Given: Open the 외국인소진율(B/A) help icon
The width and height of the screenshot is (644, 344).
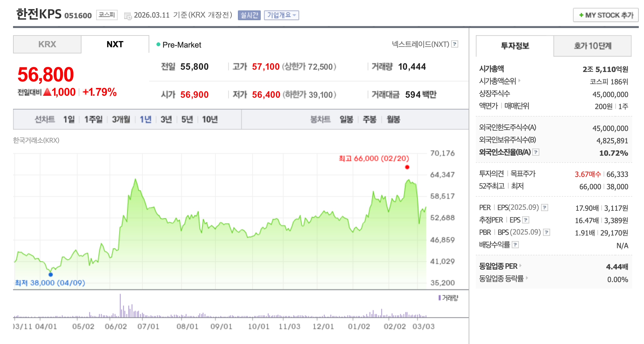Looking at the screenshot, I should (536, 152).
